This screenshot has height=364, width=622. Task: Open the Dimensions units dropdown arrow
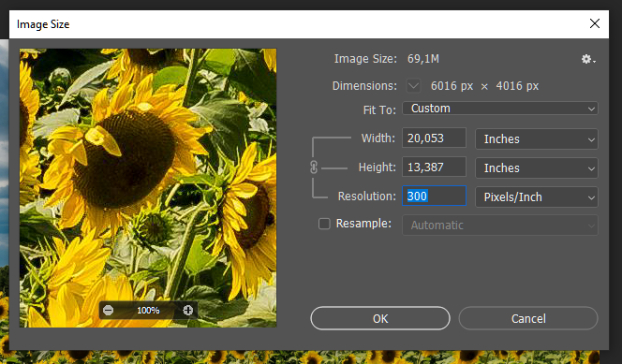pos(413,85)
